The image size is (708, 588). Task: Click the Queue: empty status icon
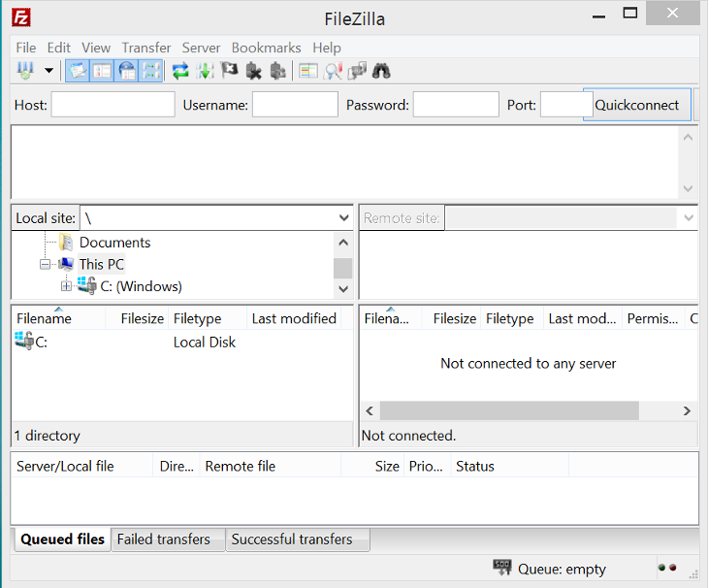pyautogui.click(x=501, y=569)
